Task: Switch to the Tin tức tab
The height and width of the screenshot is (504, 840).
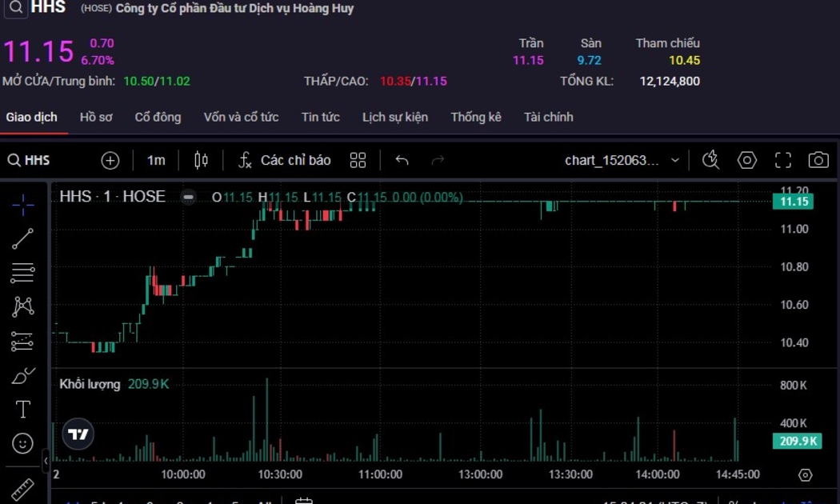Action: (x=320, y=117)
